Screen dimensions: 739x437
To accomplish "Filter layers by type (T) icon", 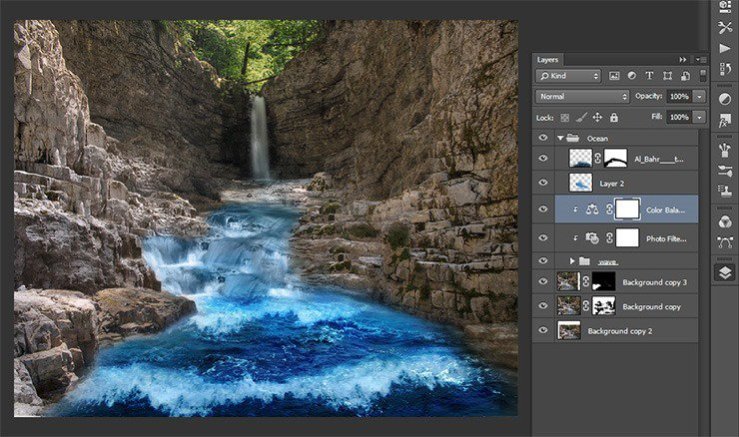I will [649, 76].
